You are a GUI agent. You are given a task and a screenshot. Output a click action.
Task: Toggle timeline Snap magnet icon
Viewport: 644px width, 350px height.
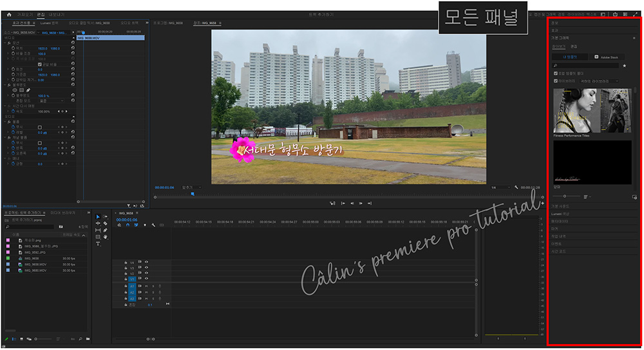pyautogui.click(x=128, y=225)
